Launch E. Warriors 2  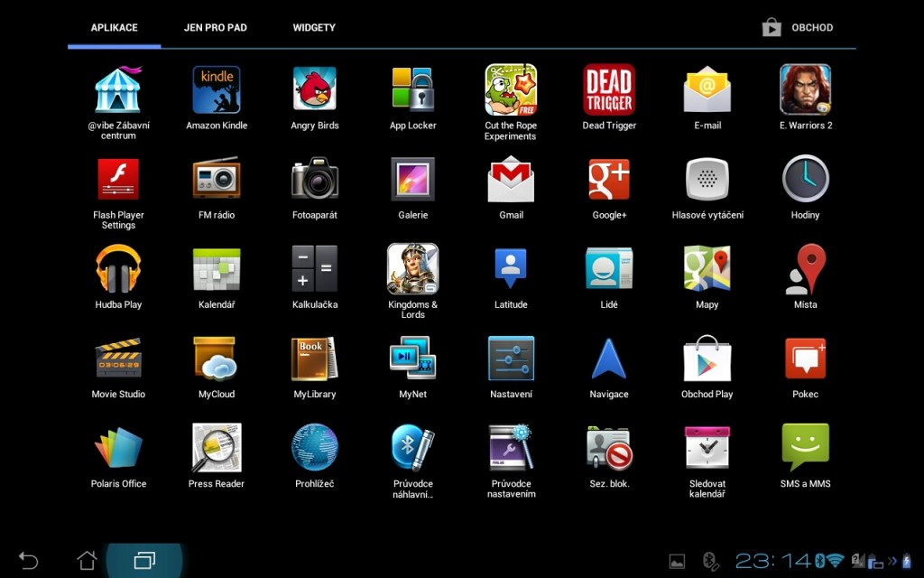[806, 89]
